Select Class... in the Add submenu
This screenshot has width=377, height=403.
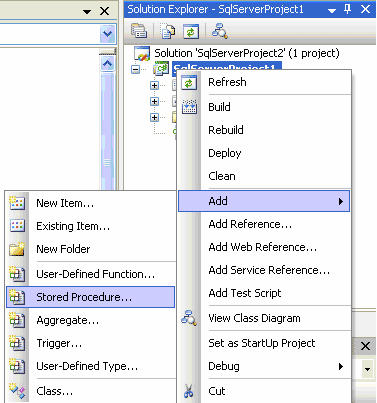(x=90, y=391)
